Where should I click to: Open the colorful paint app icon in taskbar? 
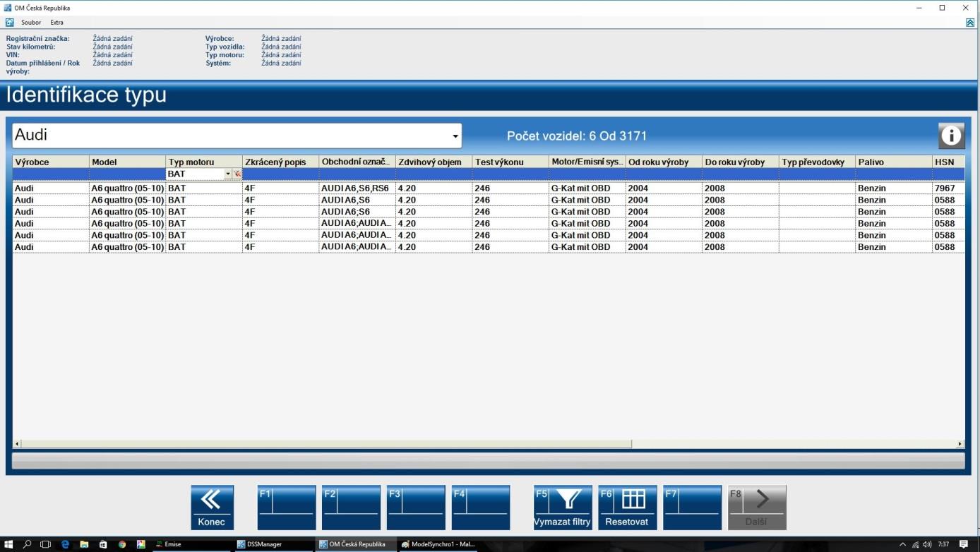141,544
